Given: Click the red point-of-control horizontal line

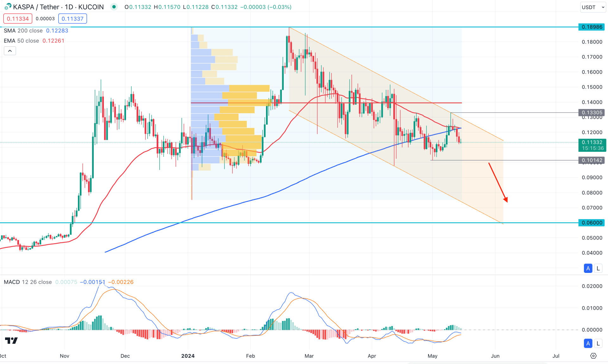Looking at the screenshot, I should tap(326, 103).
